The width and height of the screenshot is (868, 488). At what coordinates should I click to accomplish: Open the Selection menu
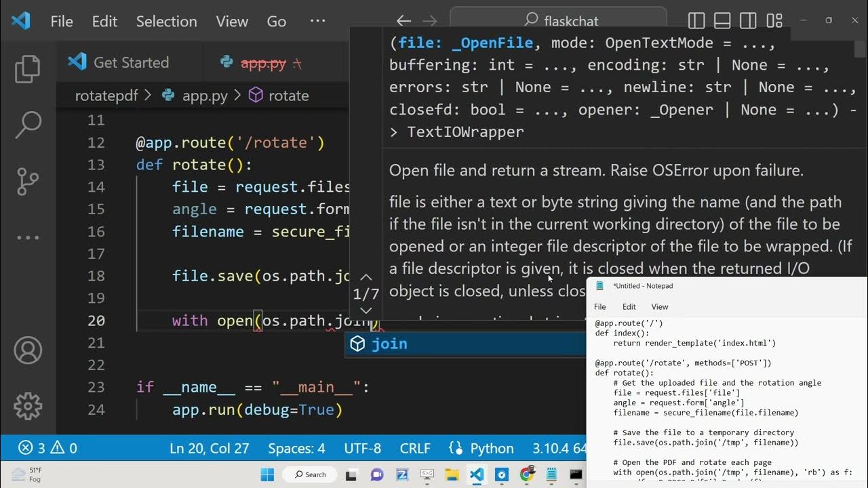[166, 21]
